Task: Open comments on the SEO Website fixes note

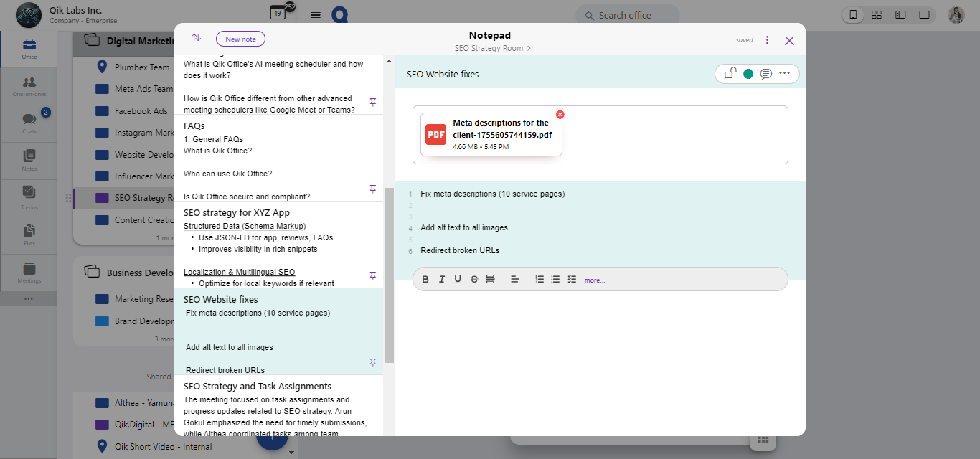Action: 765,73
